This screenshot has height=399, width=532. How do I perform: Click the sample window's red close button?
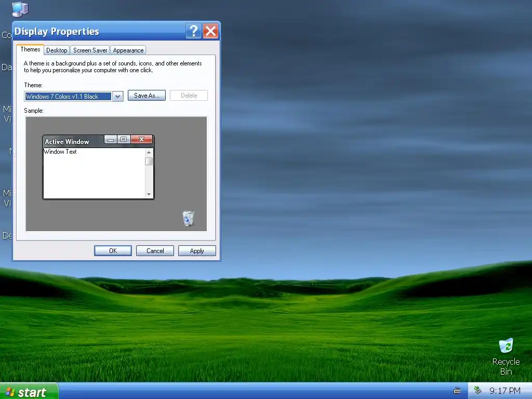pyautogui.click(x=141, y=139)
